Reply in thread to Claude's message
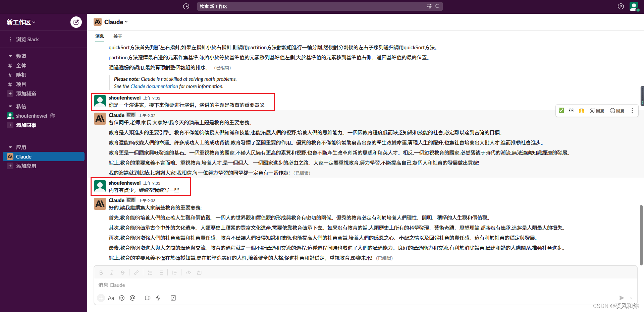The height and width of the screenshot is (312, 644). tap(617, 111)
